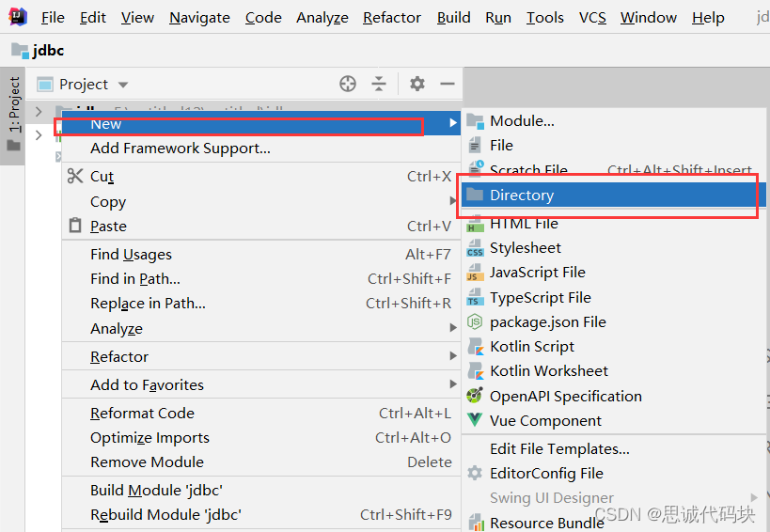Click the locate/select opened file icon
The width and height of the screenshot is (770, 532).
348,84
